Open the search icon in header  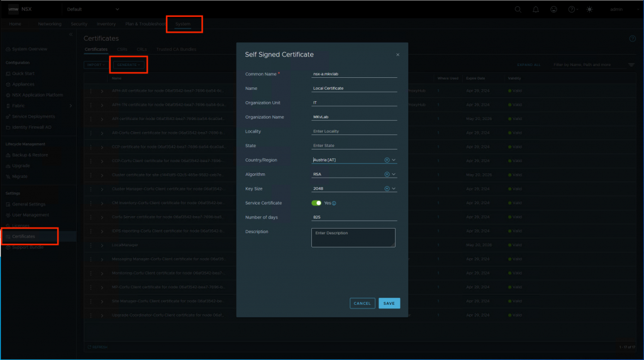tap(518, 9)
